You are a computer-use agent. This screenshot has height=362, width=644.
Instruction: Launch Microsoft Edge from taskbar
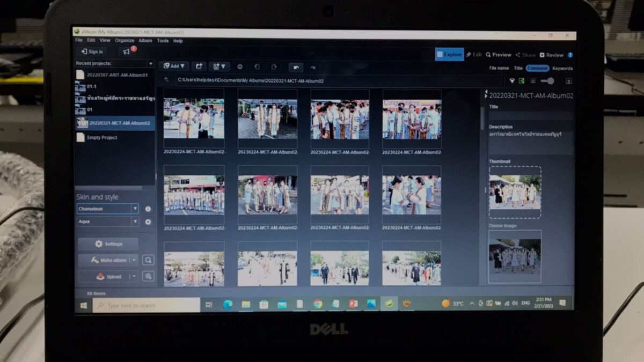[228, 304]
